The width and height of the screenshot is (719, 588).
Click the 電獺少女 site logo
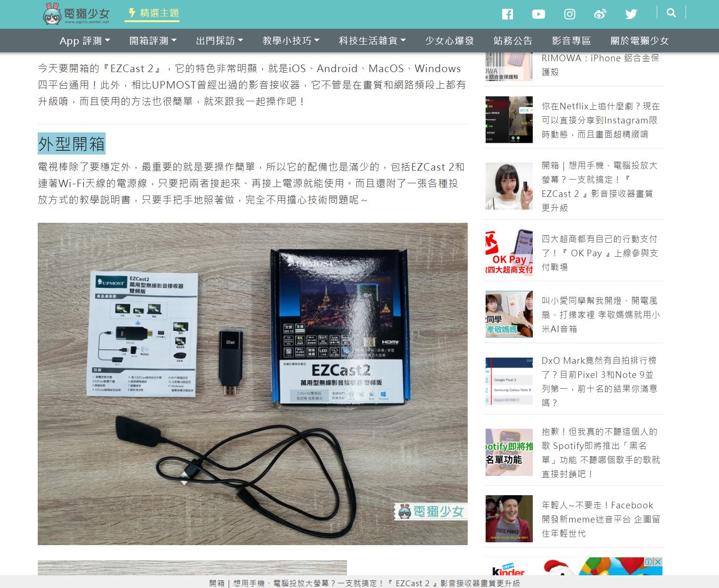coord(76,14)
